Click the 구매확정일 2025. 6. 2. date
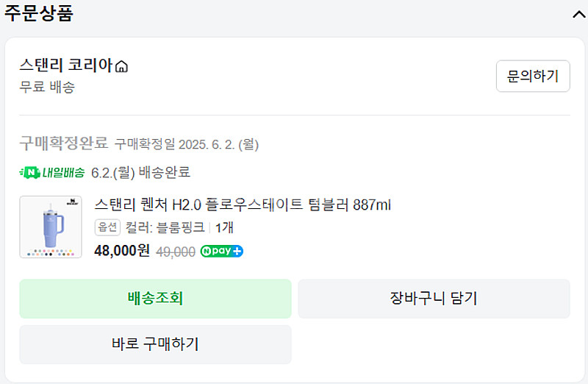The width and height of the screenshot is (588, 384). click(187, 143)
